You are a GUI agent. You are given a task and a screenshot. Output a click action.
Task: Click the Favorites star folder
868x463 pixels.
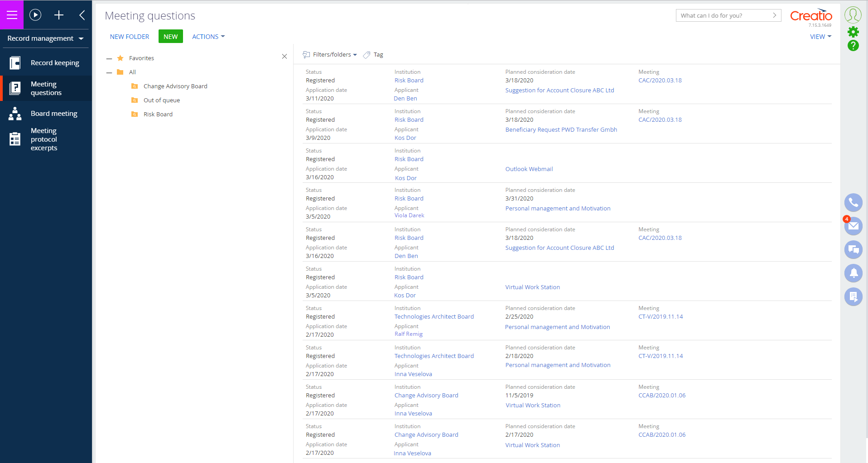tap(120, 58)
